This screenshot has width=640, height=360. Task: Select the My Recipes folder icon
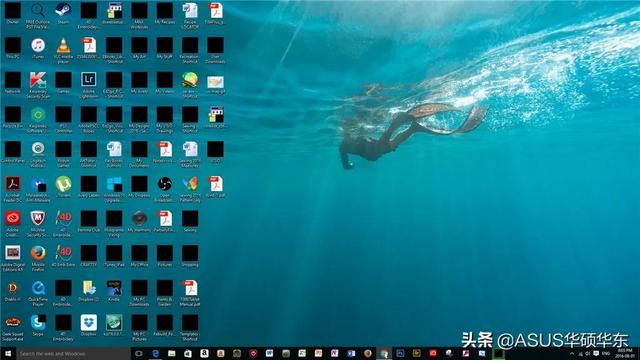pos(164,11)
